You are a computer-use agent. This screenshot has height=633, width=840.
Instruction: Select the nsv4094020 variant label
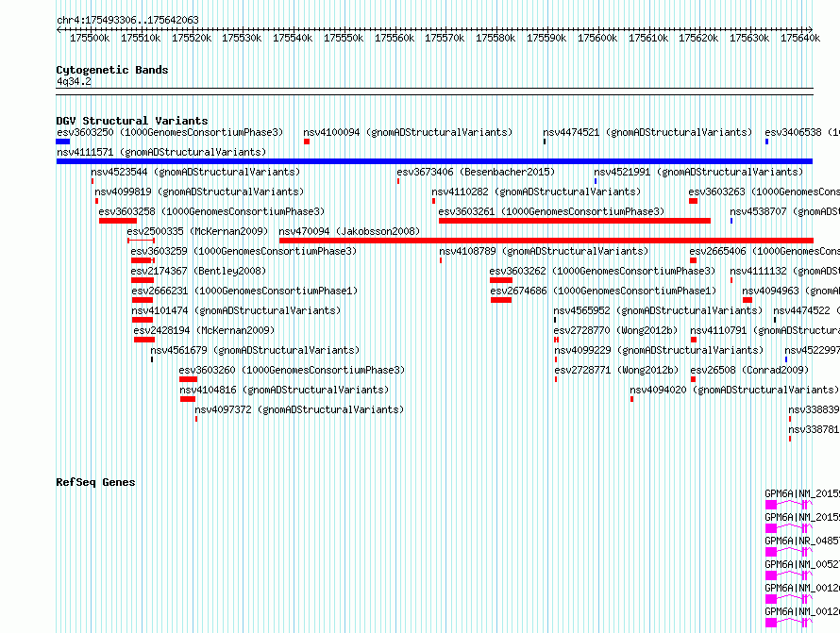[734, 390]
